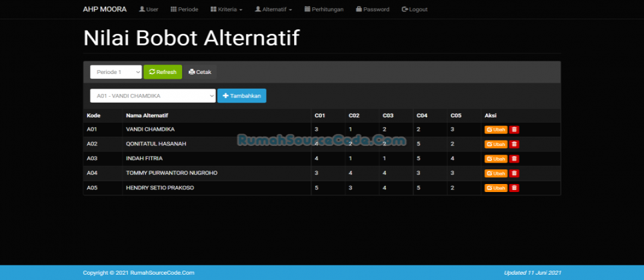The height and width of the screenshot is (280, 644).
Task: Click the blue Tambahkan button
Action: (x=241, y=96)
